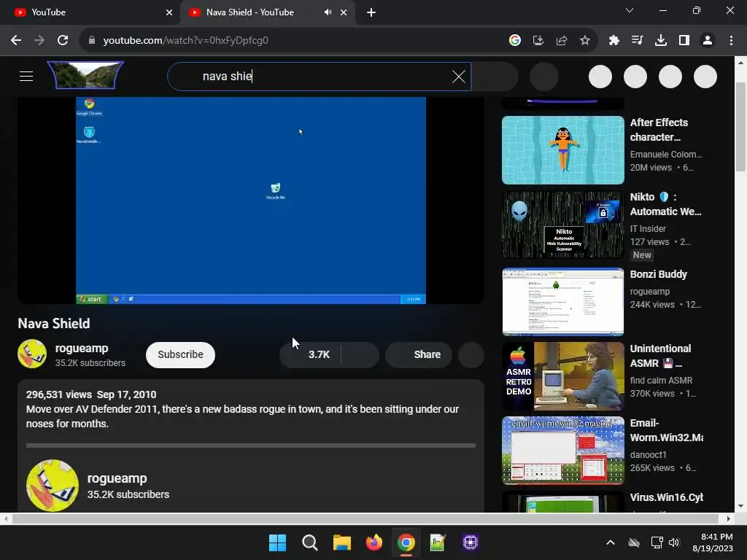View site info via the lock icon

click(91, 41)
